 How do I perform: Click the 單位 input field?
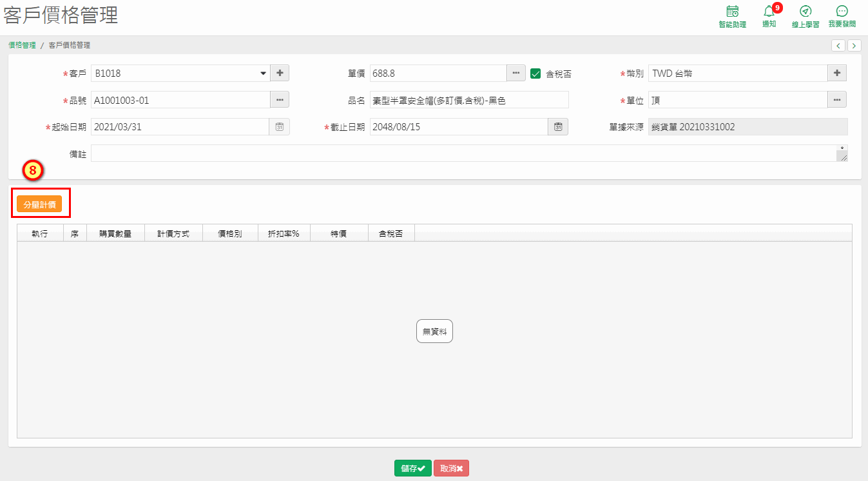pos(738,99)
